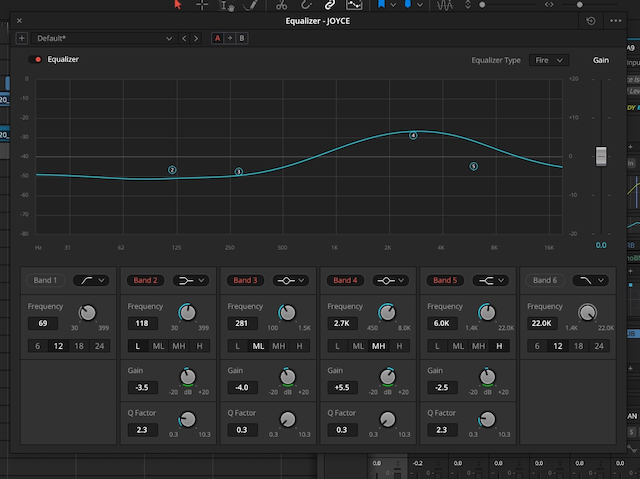Click Band 2 Gain knob
The image size is (640, 479).
point(188,377)
